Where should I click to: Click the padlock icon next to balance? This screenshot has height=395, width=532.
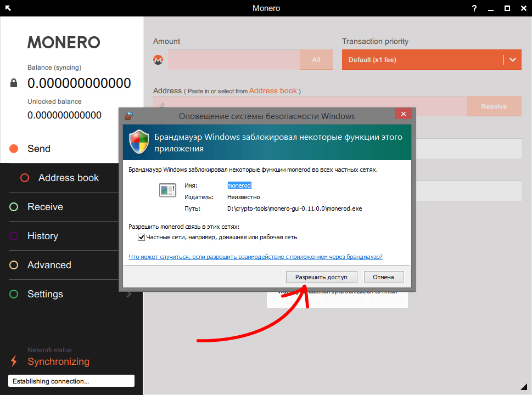pos(14,83)
